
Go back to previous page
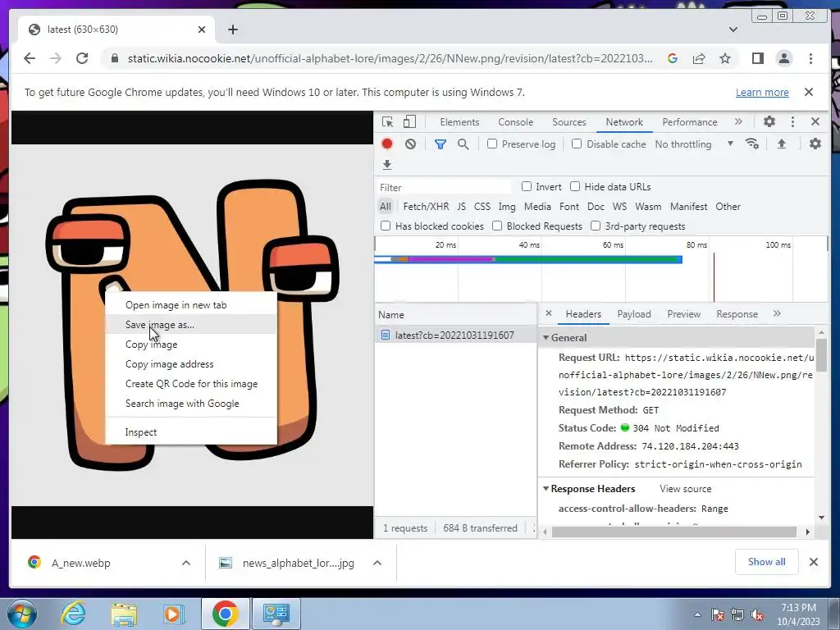[x=30, y=58]
